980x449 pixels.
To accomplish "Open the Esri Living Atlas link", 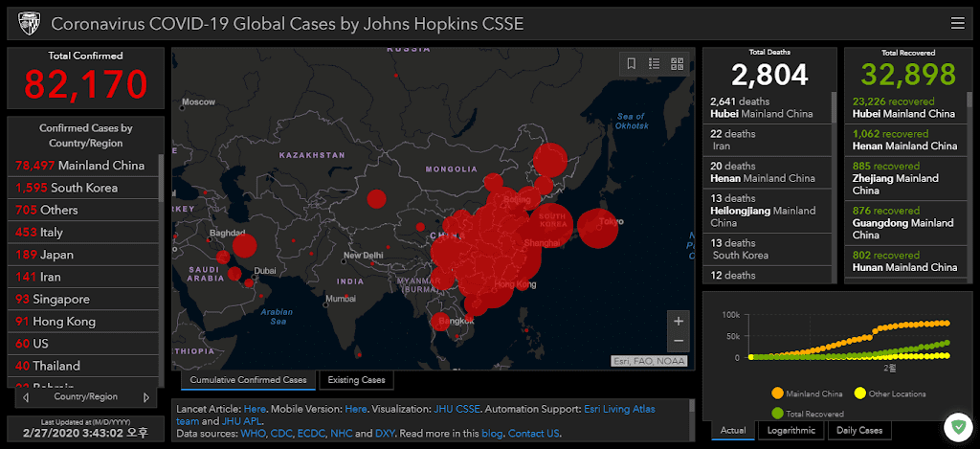I will (619, 409).
